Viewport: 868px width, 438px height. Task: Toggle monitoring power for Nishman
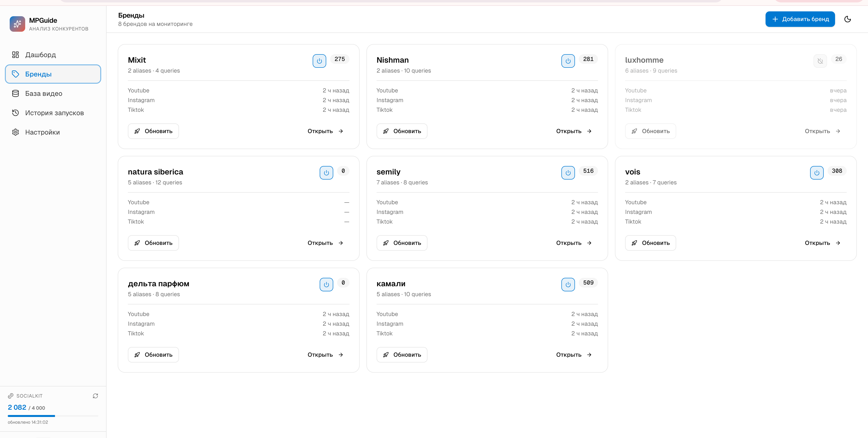click(x=568, y=61)
